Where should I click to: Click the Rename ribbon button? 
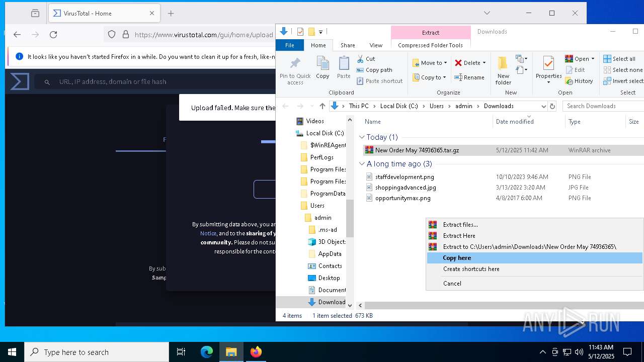tap(469, 77)
